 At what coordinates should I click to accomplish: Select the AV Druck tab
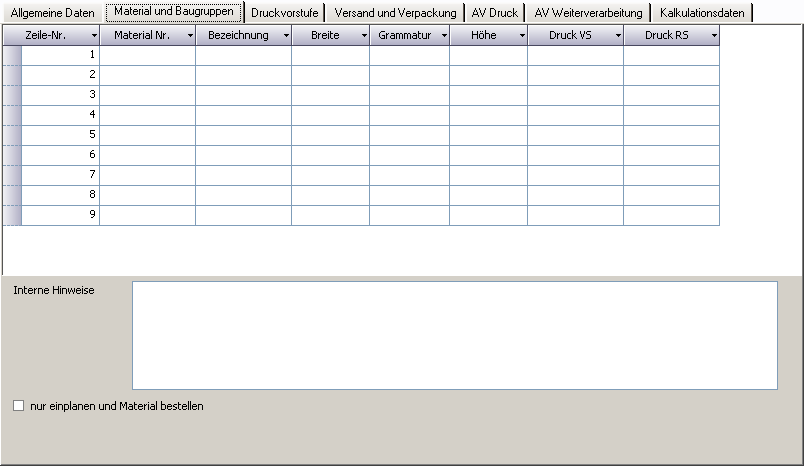pyautogui.click(x=494, y=13)
